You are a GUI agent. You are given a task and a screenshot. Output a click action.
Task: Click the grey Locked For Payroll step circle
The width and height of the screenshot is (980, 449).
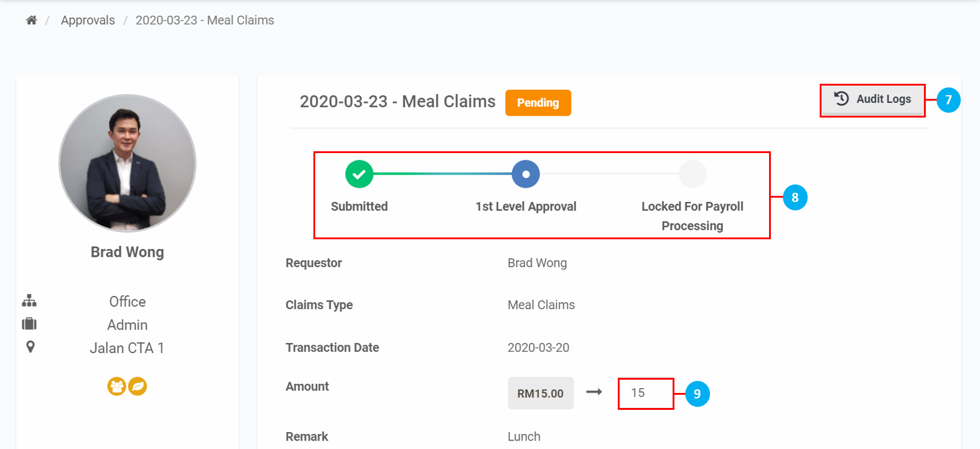[x=693, y=174]
